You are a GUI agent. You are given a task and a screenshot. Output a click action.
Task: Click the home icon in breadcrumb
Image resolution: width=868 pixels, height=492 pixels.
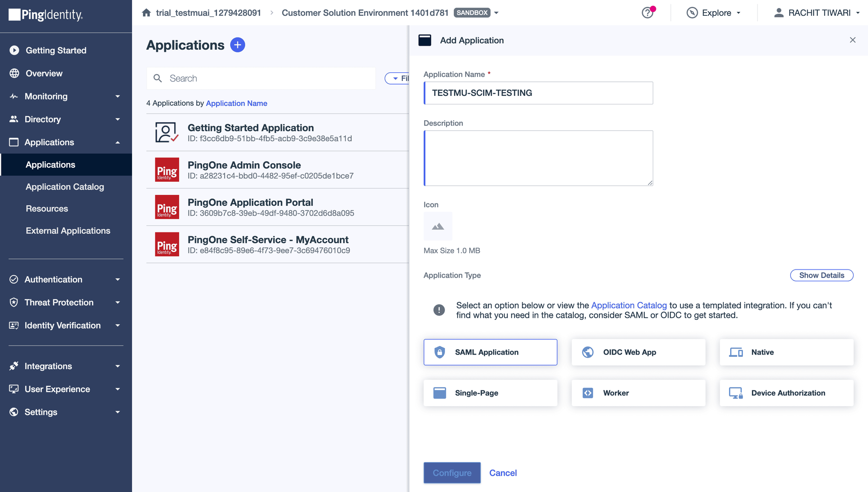146,13
